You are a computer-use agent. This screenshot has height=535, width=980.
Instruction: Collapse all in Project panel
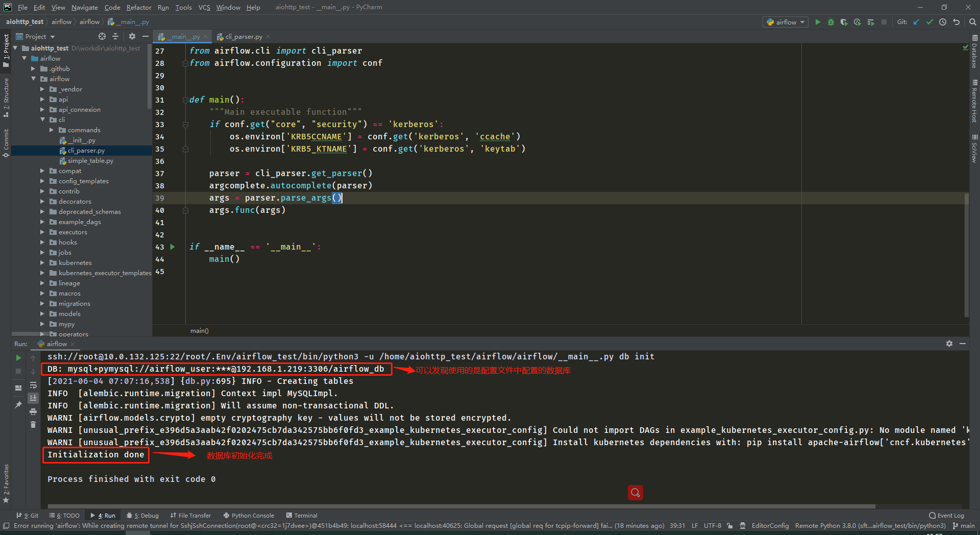(x=115, y=36)
